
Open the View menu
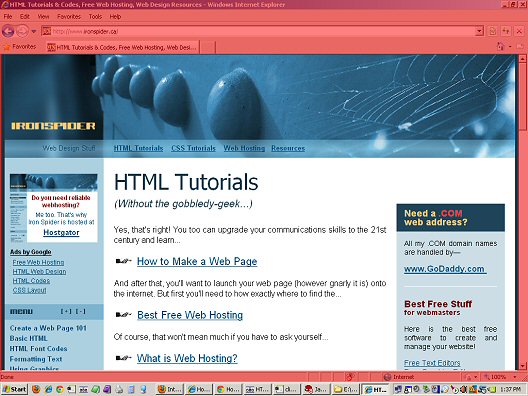(x=43, y=16)
